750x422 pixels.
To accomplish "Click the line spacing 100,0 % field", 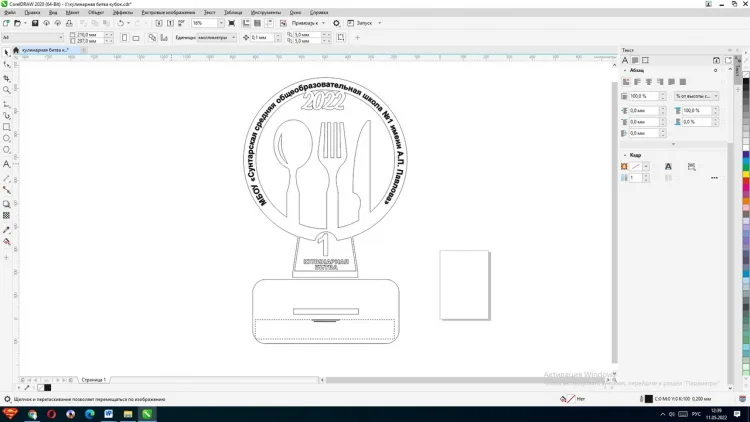I will pos(644,96).
